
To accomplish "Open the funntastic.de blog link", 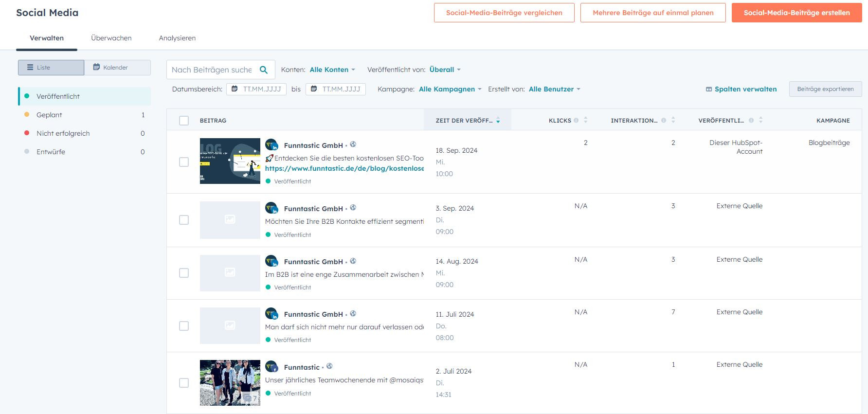I will point(344,168).
